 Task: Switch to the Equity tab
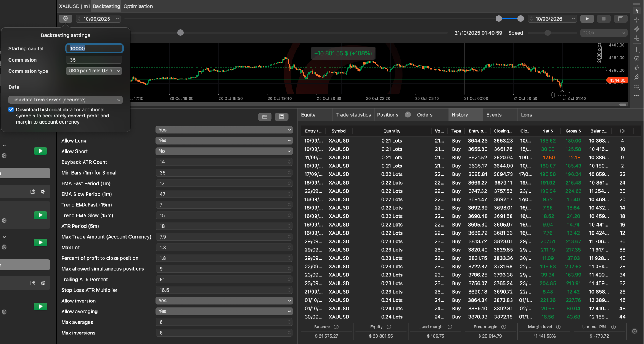click(308, 115)
